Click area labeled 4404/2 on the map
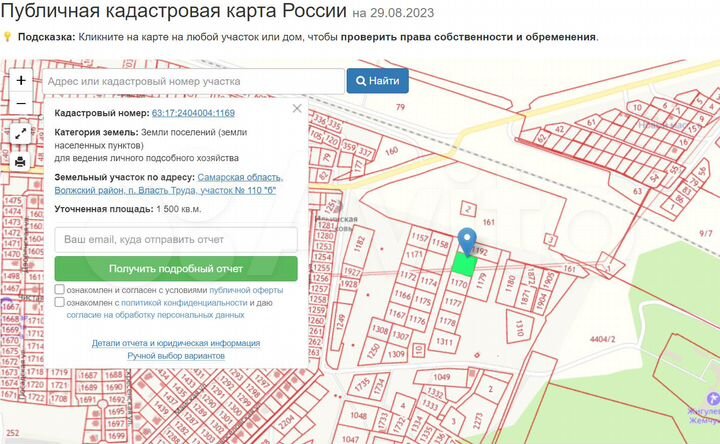The image size is (720, 444). [x=602, y=339]
